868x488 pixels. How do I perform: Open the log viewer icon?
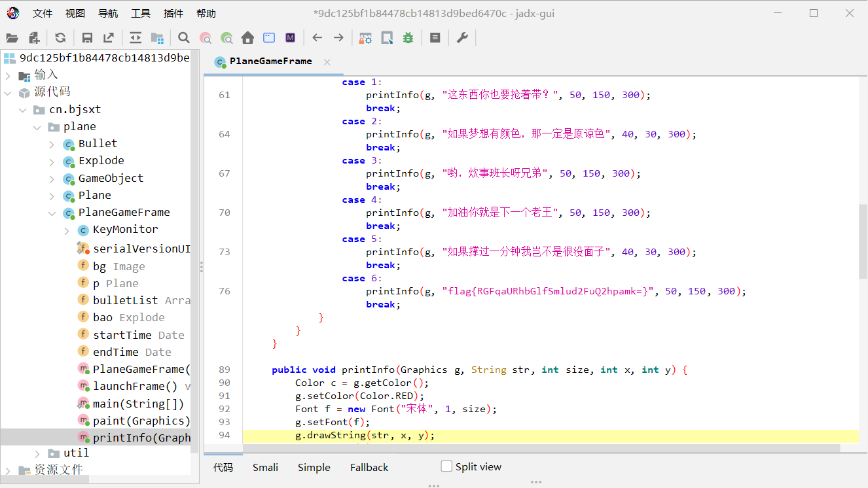coord(435,38)
